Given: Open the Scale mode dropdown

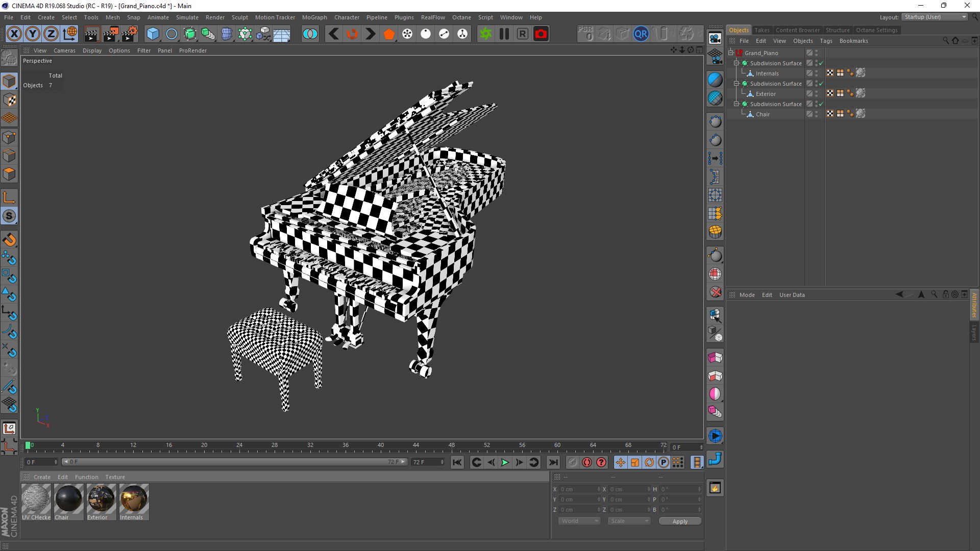Looking at the screenshot, I should click(629, 521).
